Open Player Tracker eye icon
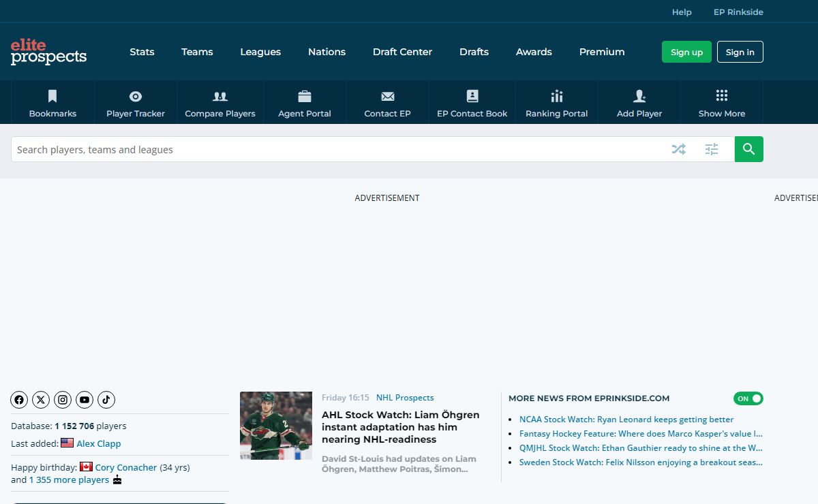 point(135,96)
